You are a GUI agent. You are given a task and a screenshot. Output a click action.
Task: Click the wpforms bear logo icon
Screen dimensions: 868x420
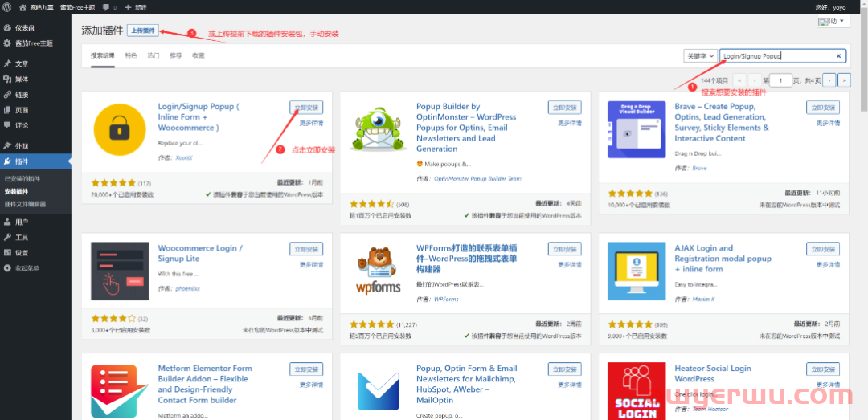pos(378,271)
